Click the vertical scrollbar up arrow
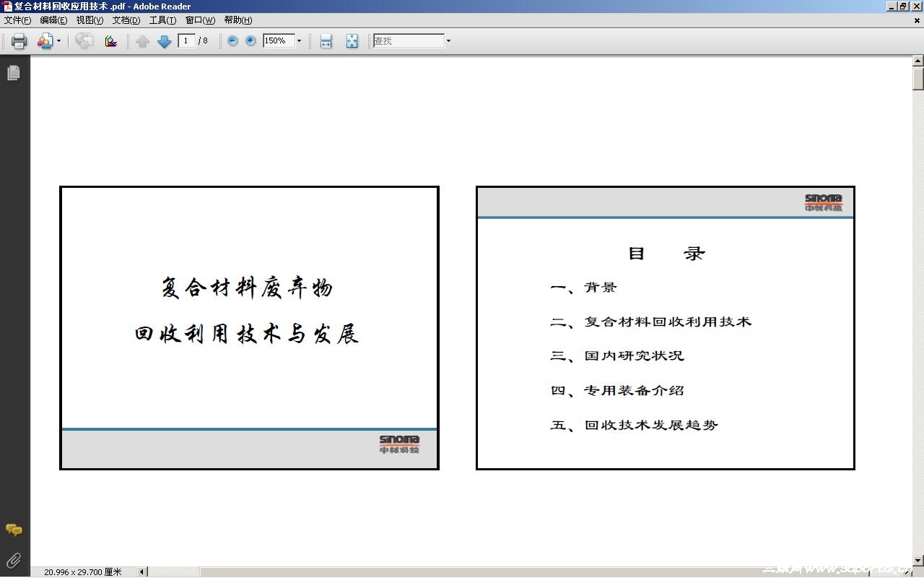Viewport: 924px width, 578px height. click(x=918, y=61)
